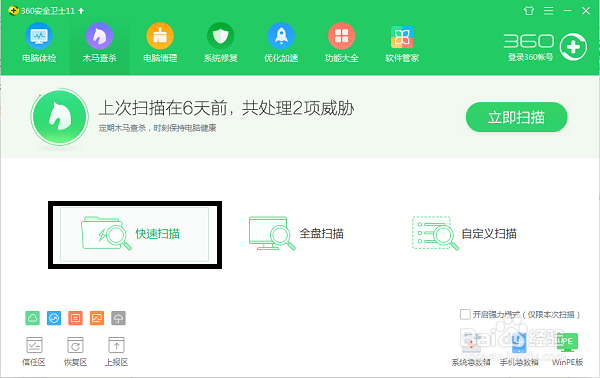Image resolution: width=600 pixels, height=378 pixels.
Task: Open the main menu hamburger icon
Action: pos(548,11)
